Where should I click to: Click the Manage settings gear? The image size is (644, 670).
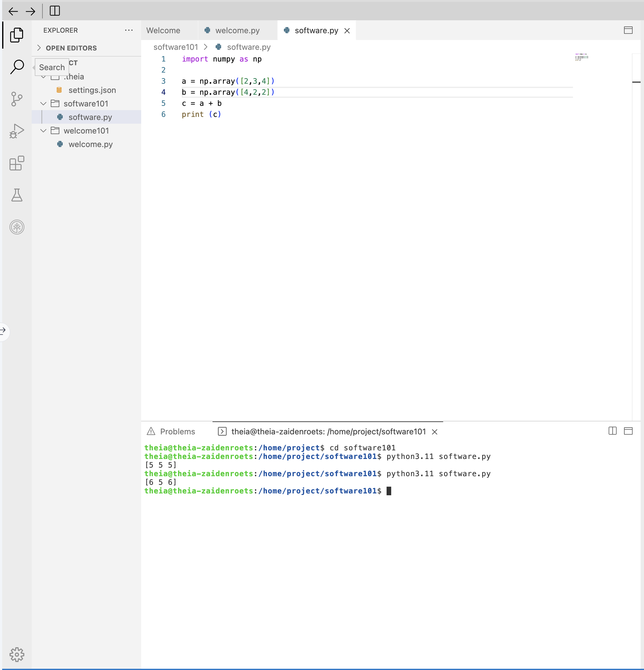click(17, 654)
